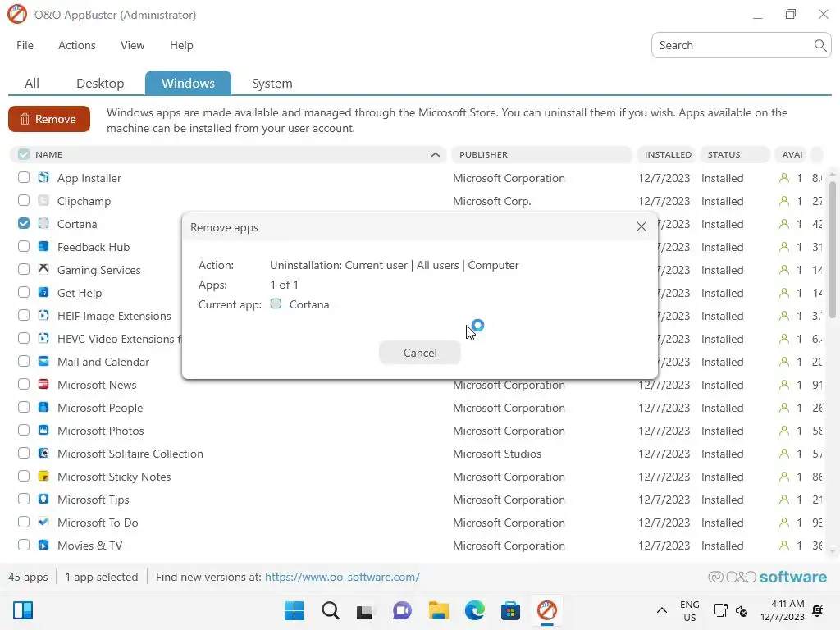
Task: Launch Microsoft Edge from taskbar
Action: pyautogui.click(x=475, y=610)
